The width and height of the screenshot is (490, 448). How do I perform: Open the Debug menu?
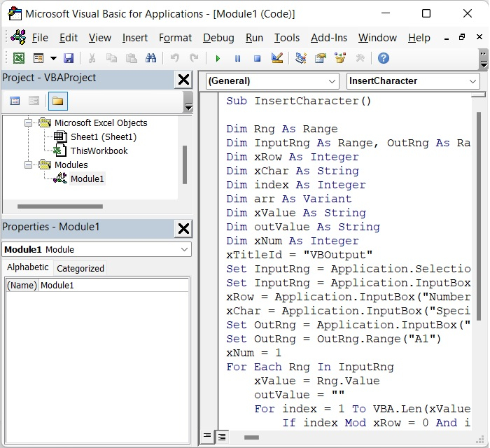tap(218, 38)
